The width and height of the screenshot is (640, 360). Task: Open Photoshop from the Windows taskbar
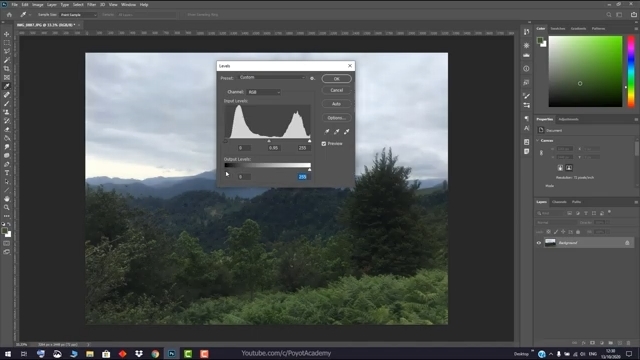point(172,353)
